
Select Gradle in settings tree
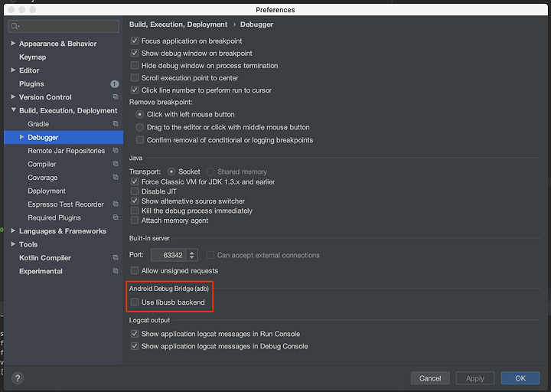38,124
